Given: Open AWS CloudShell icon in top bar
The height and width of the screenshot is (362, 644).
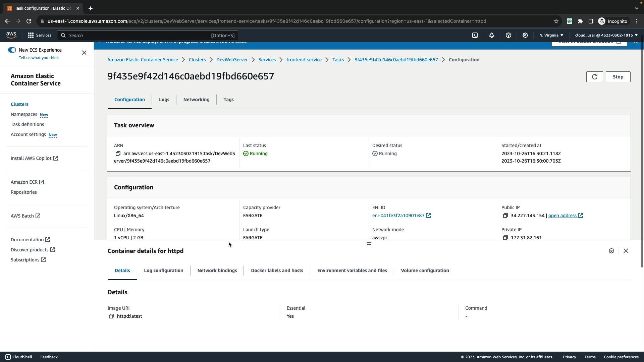Looking at the screenshot, I should 475,35.
